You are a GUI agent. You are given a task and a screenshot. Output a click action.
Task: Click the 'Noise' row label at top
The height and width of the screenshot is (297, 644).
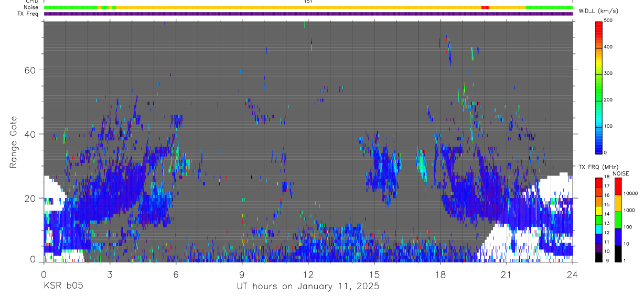pos(32,7)
